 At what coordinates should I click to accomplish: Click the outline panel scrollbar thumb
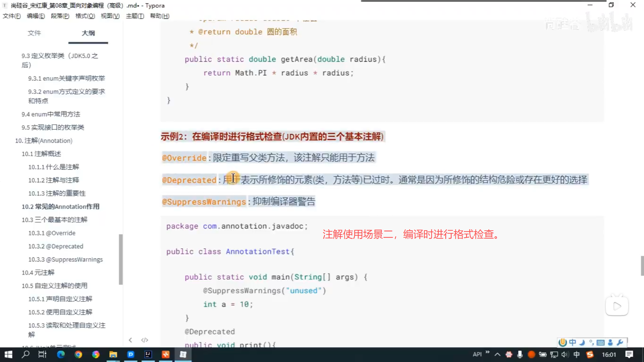121,259
